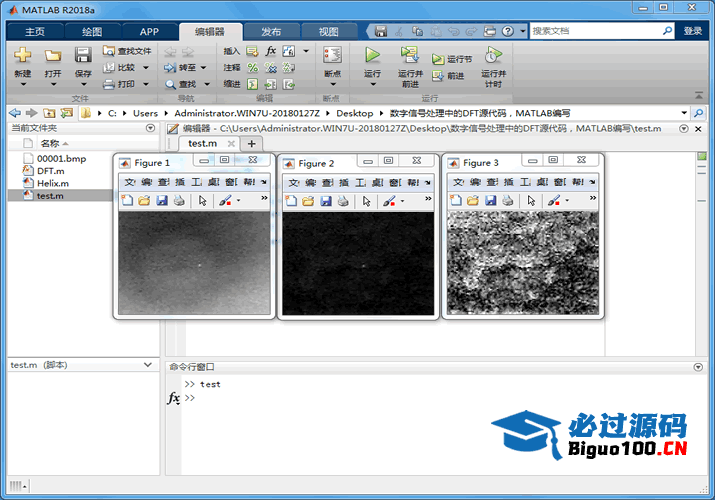
Task: Click the New file (新建) icon
Action: pos(22,55)
